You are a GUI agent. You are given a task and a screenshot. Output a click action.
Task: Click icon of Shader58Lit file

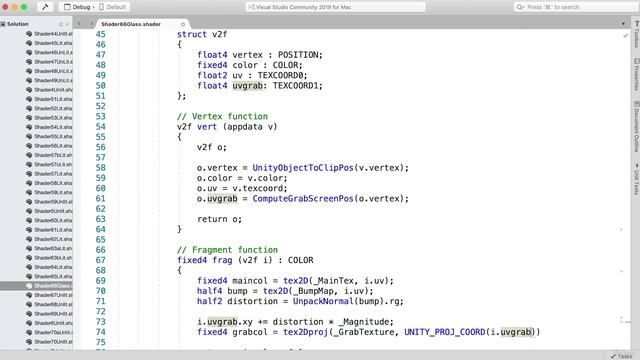pyautogui.click(x=29, y=183)
